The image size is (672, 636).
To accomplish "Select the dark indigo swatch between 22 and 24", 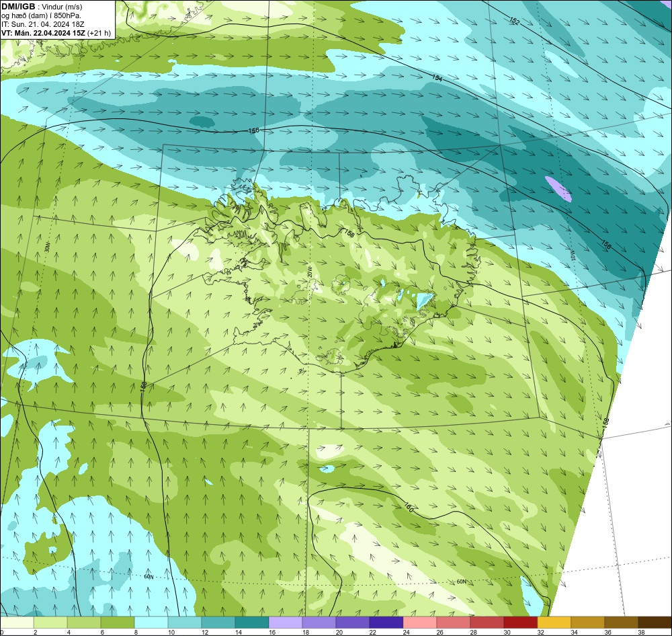I will 386,623.
